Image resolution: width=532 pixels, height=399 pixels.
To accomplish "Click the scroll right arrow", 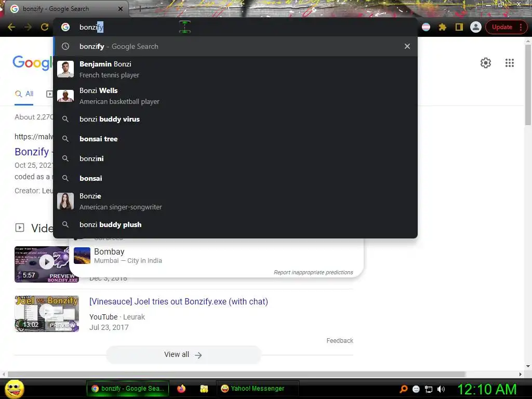I will click(521, 374).
